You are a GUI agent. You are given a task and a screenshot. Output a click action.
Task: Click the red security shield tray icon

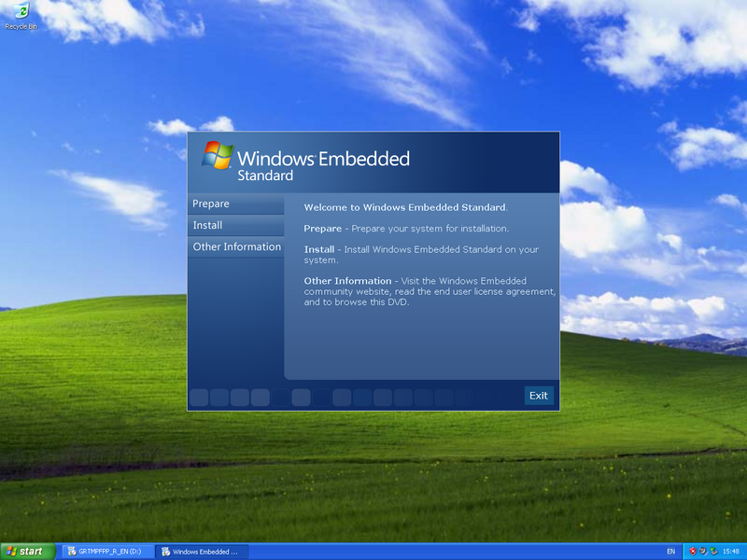point(693,552)
